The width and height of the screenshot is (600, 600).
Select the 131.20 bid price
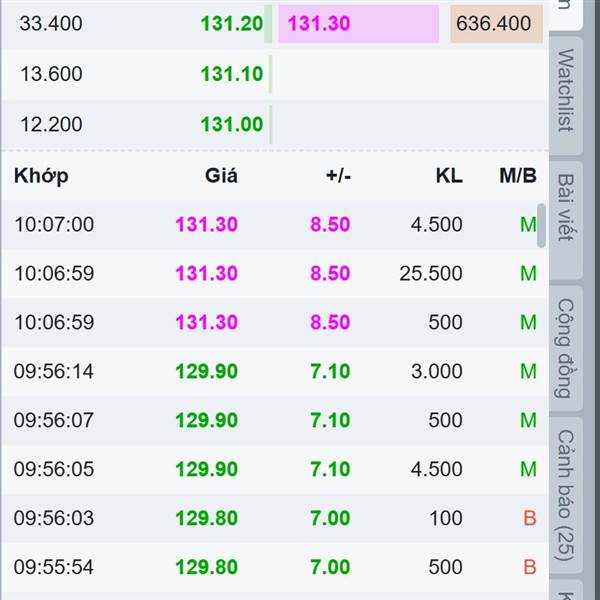(231, 23)
